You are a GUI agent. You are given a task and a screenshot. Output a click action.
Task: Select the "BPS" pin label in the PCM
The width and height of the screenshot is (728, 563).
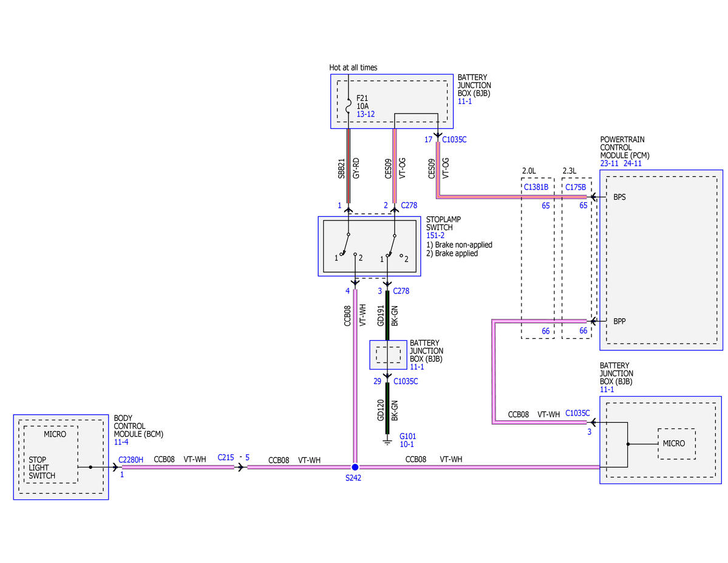tap(619, 197)
